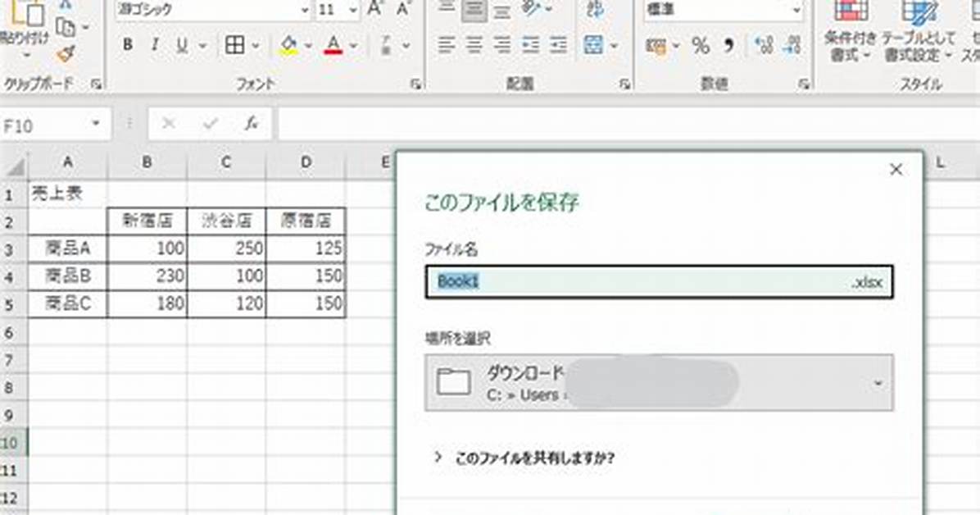This screenshot has height=515, width=980.
Task: Open underline style dropdown arrow
Action: click(202, 46)
